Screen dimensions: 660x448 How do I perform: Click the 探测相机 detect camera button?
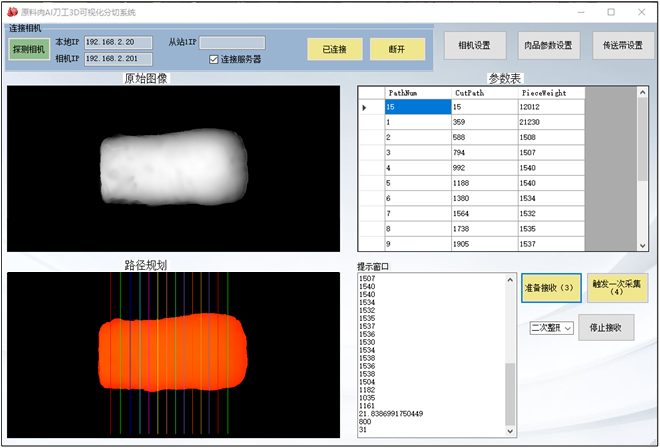(x=29, y=50)
